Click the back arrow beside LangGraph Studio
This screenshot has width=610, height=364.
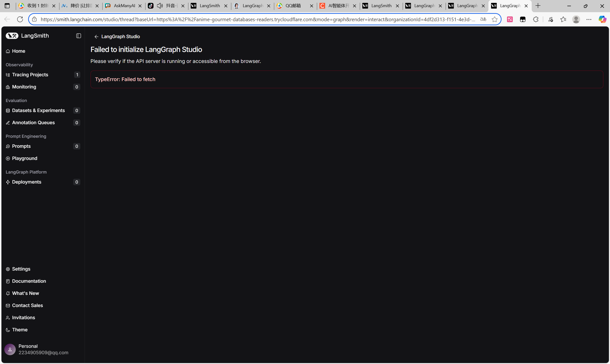pos(96,36)
